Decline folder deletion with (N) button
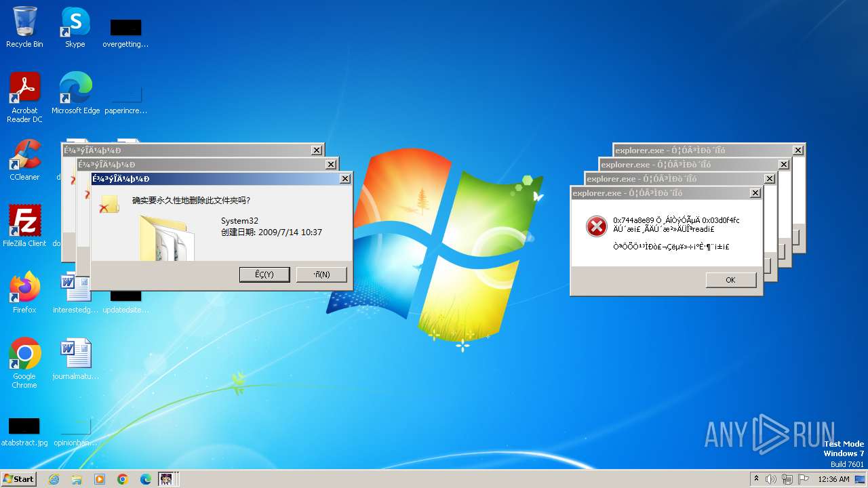868x488 pixels. click(x=321, y=274)
